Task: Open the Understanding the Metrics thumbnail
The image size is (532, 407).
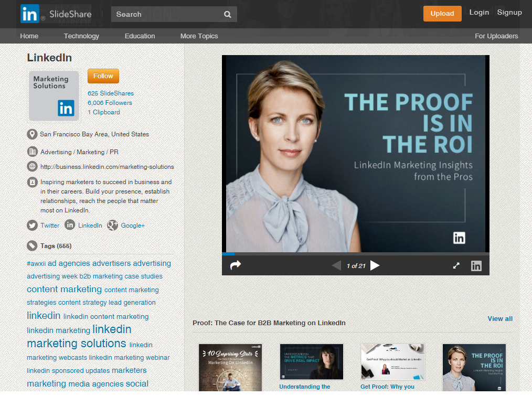Action: 312,361
